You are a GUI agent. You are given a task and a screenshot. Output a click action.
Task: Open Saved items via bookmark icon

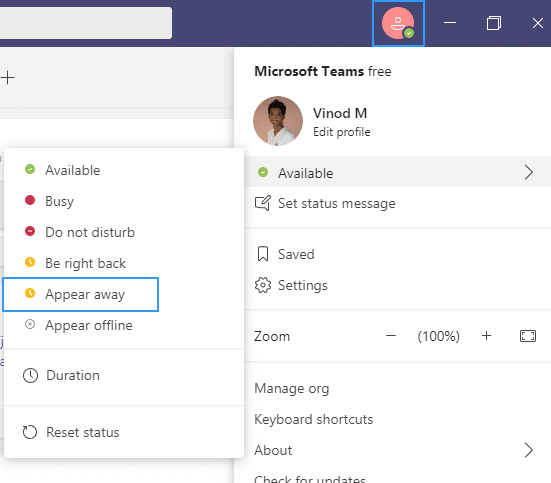pyautogui.click(x=263, y=254)
